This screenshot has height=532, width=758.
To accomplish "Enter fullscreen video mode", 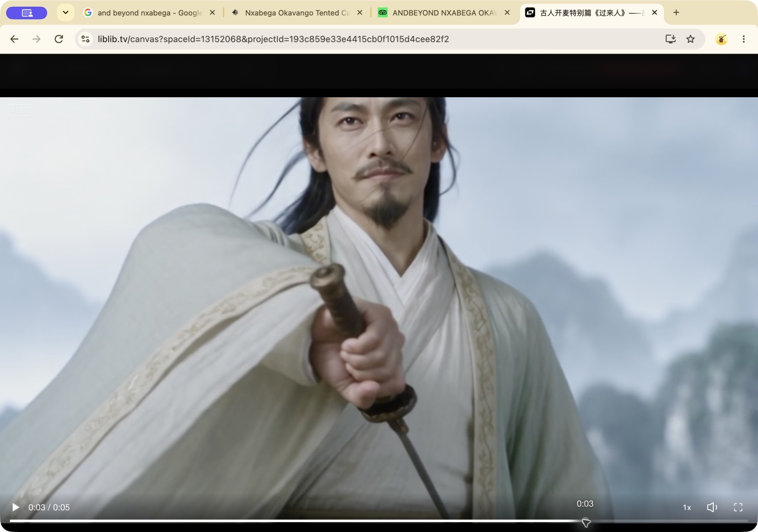I will pyautogui.click(x=738, y=507).
